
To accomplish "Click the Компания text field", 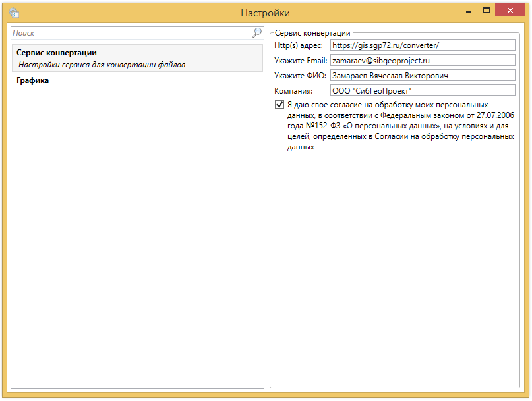I will (x=422, y=91).
